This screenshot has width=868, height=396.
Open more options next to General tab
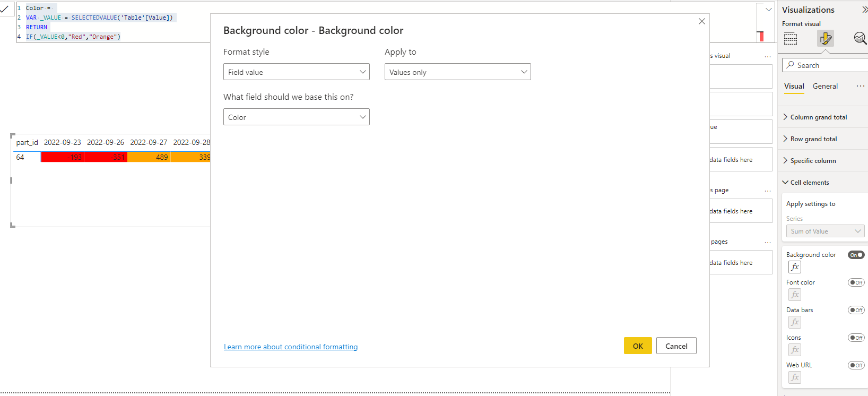860,86
